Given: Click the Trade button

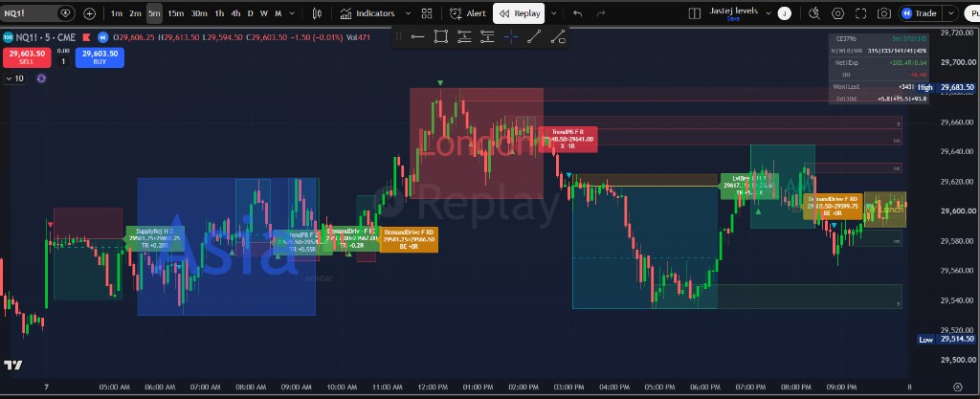Looking at the screenshot, I should pos(920,13).
